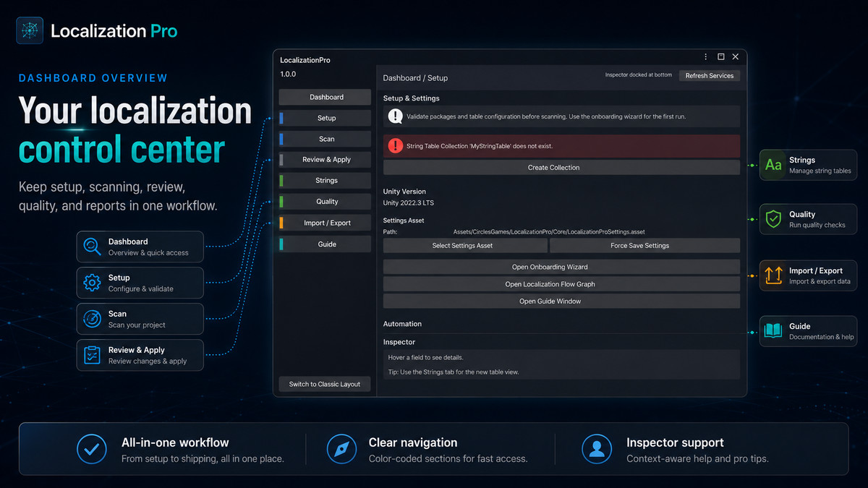
Task: Open the Quality sidebar tab
Action: 325,202
